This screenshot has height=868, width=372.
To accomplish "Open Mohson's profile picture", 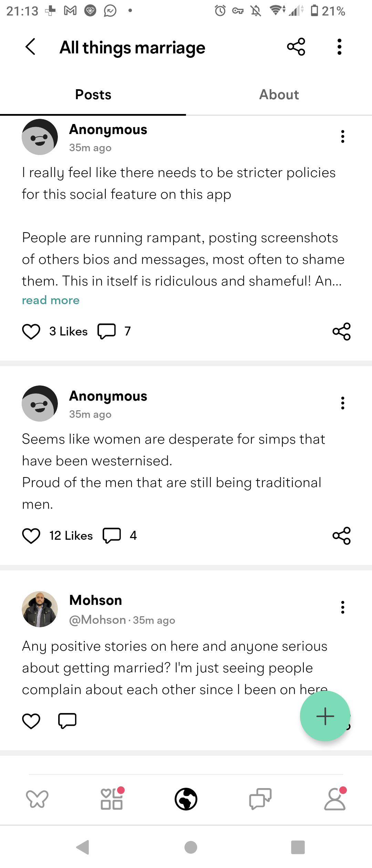I will (x=40, y=609).
